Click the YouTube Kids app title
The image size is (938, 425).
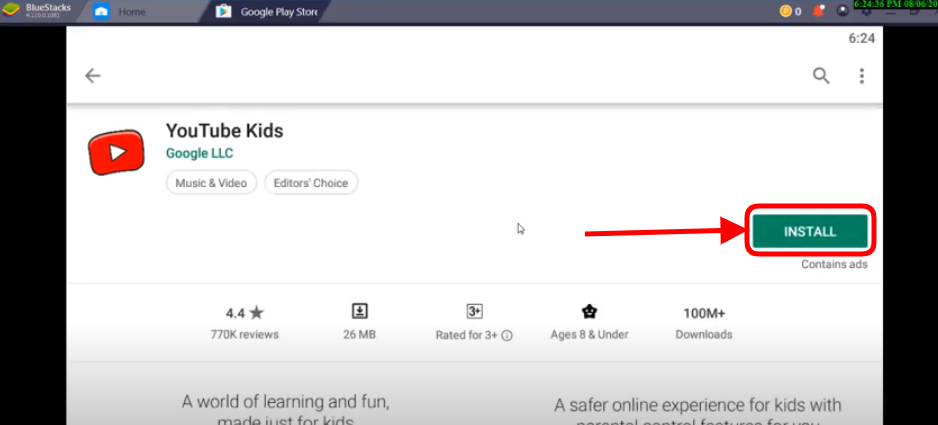point(224,130)
